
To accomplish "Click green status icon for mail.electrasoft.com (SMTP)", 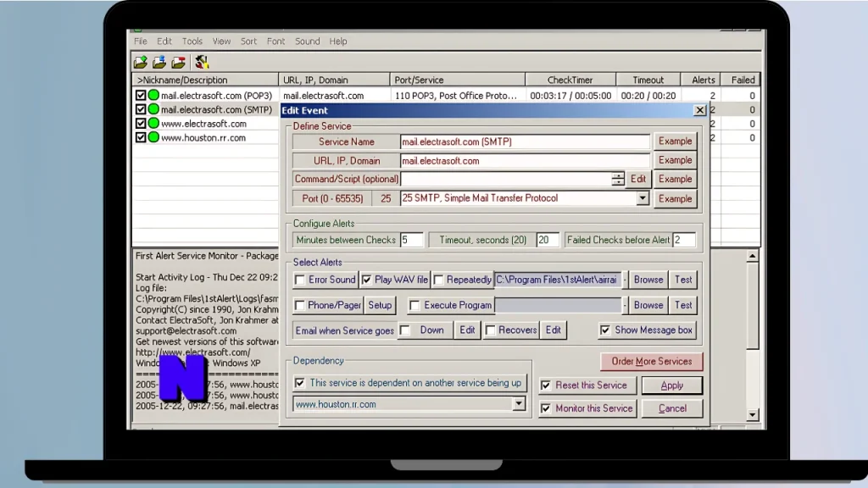I will point(153,109).
